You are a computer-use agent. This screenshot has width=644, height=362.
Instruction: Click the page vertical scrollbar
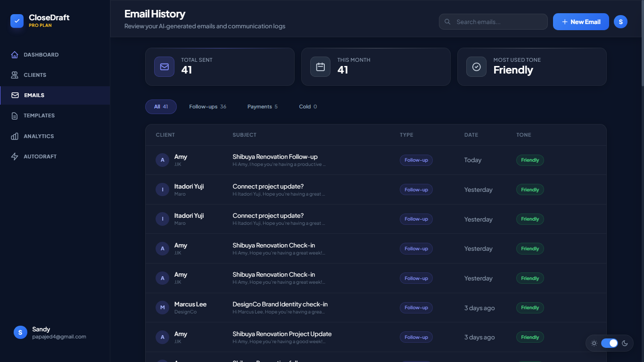(642, 42)
